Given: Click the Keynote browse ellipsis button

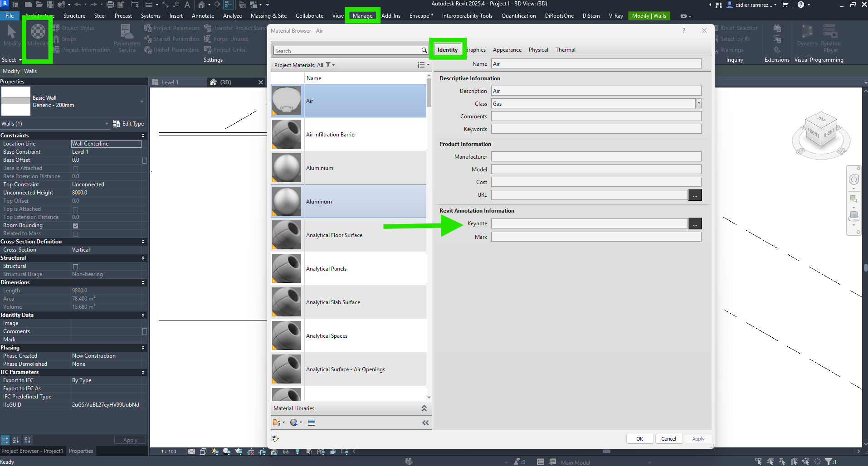Looking at the screenshot, I should (x=695, y=223).
